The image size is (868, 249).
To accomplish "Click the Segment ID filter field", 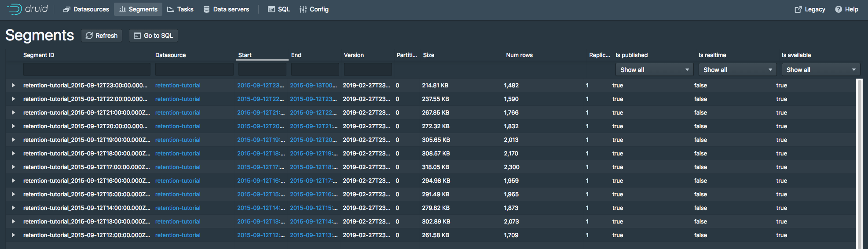I will point(87,70).
